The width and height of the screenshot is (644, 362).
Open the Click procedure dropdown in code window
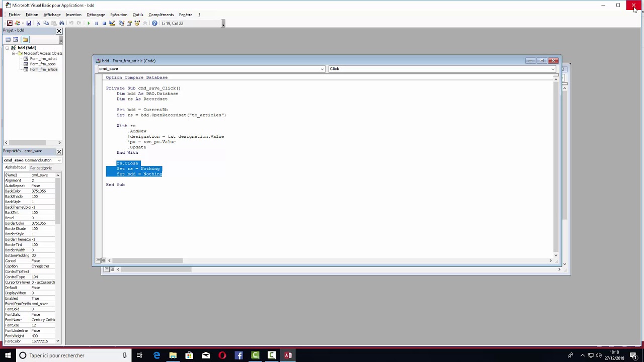click(553, 69)
